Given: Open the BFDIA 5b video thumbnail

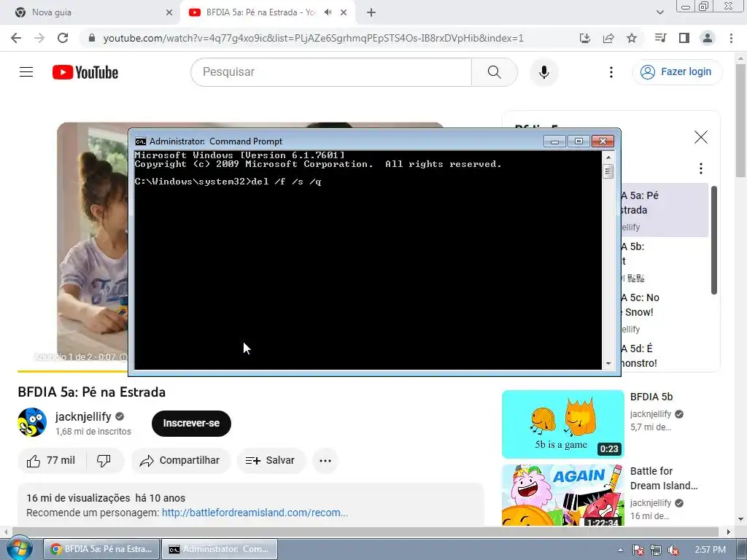Looking at the screenshot, I should (562, 424).
